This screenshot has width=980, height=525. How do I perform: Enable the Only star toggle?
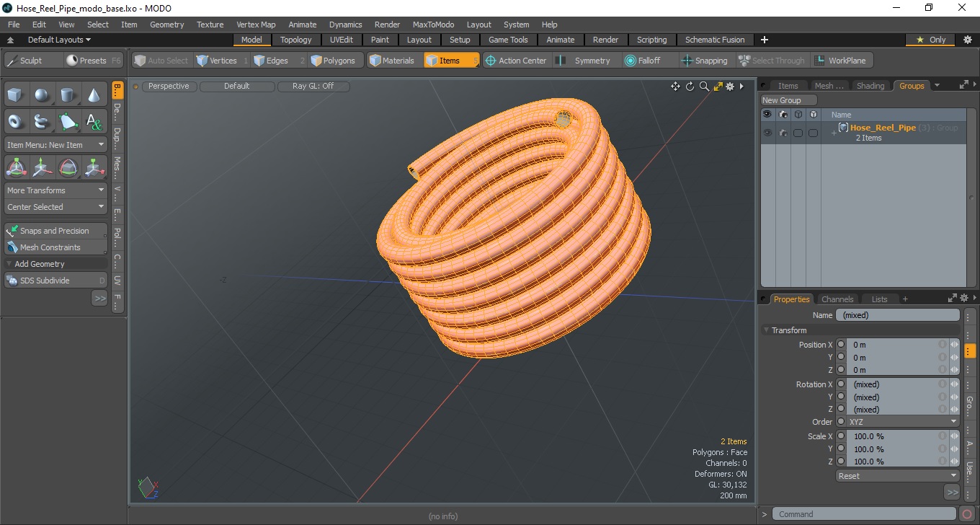(930, 40)
